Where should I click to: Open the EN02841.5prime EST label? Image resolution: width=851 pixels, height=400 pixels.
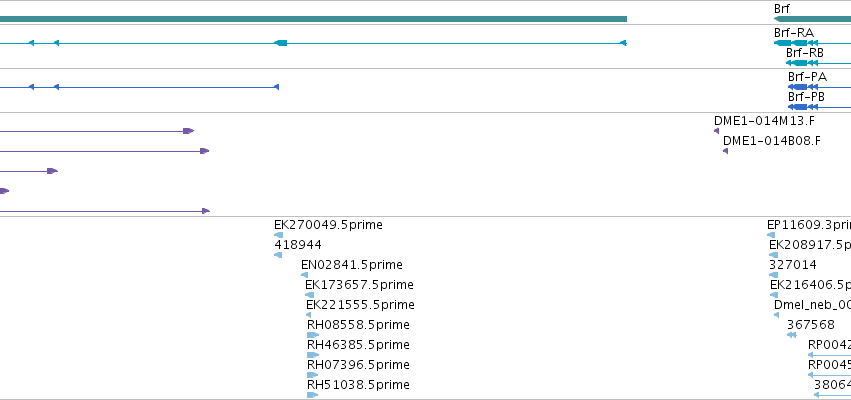[352, 265]
